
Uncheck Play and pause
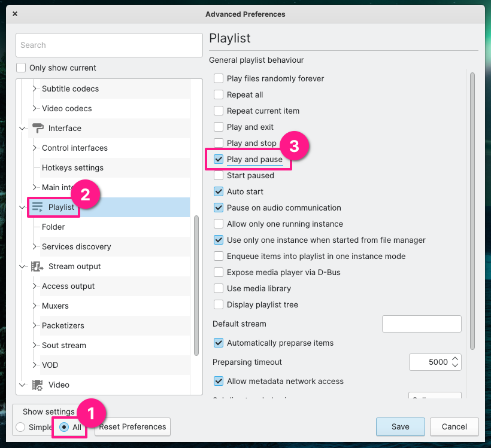[x=219, y=159]
